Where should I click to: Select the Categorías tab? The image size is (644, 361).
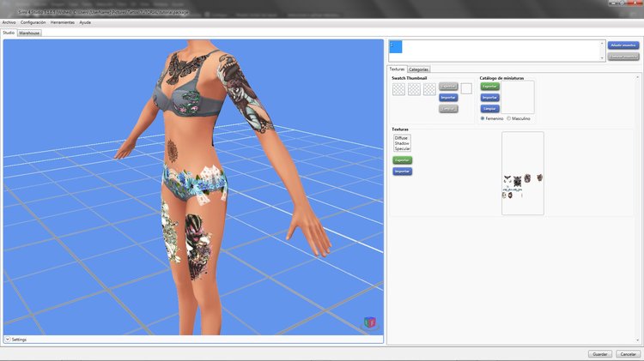click(x=418, y=69)
